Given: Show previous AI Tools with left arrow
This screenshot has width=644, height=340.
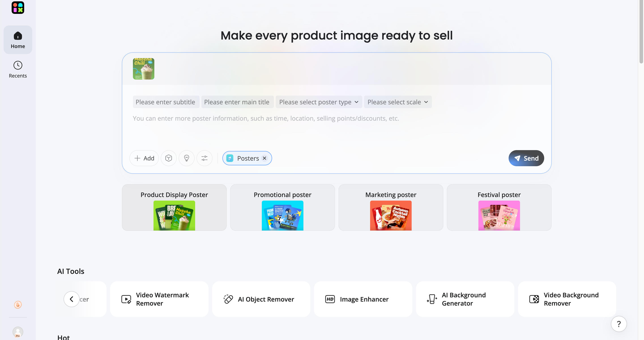Looking at the screenshot, I should (72, 299).
